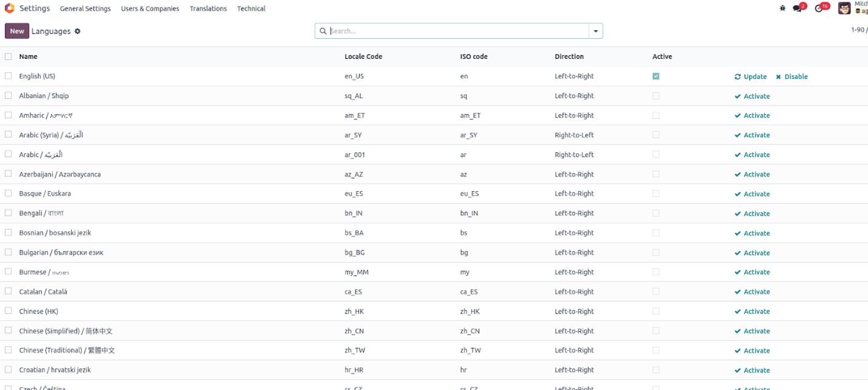
Task: Toggle the Active checkbox for English (US)
Action: 656,76
